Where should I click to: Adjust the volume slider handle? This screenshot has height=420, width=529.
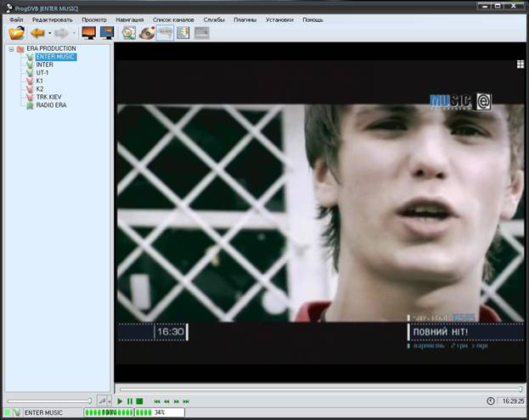point(90,401)
